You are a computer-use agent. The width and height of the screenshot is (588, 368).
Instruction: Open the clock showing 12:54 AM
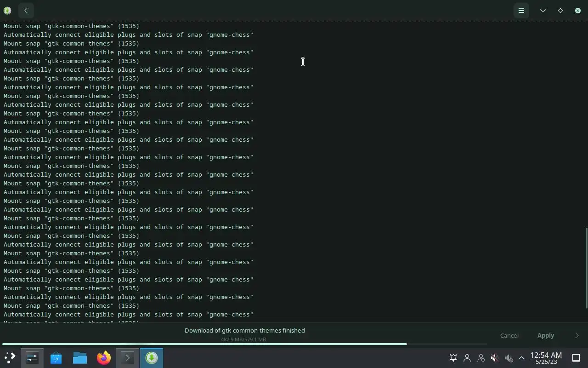[x=546, y=358]
